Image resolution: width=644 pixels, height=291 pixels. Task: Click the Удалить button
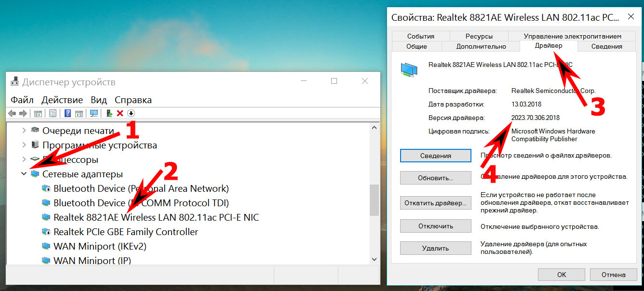tap(436, 248)
